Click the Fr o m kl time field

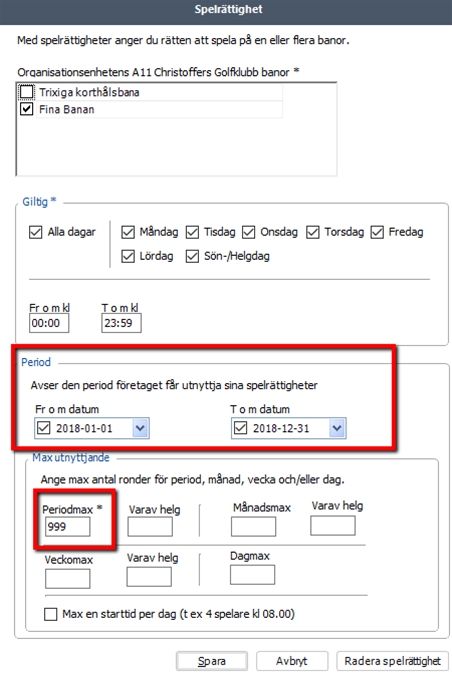(49, 323)
